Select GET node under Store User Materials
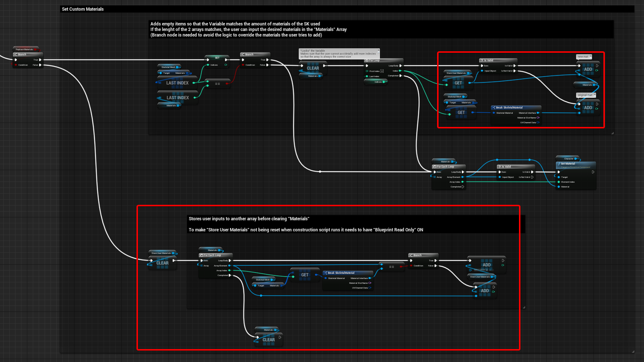 458,83
